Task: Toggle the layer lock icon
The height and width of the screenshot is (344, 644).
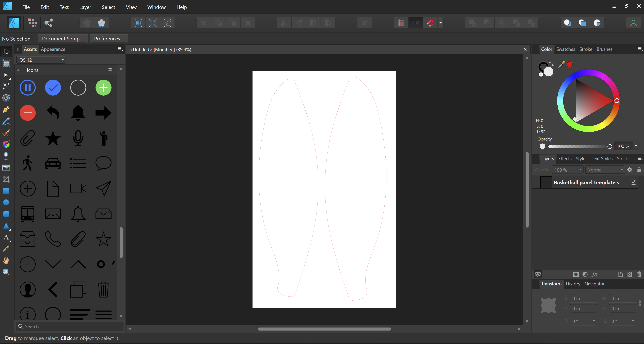Action: coord(639,170)
